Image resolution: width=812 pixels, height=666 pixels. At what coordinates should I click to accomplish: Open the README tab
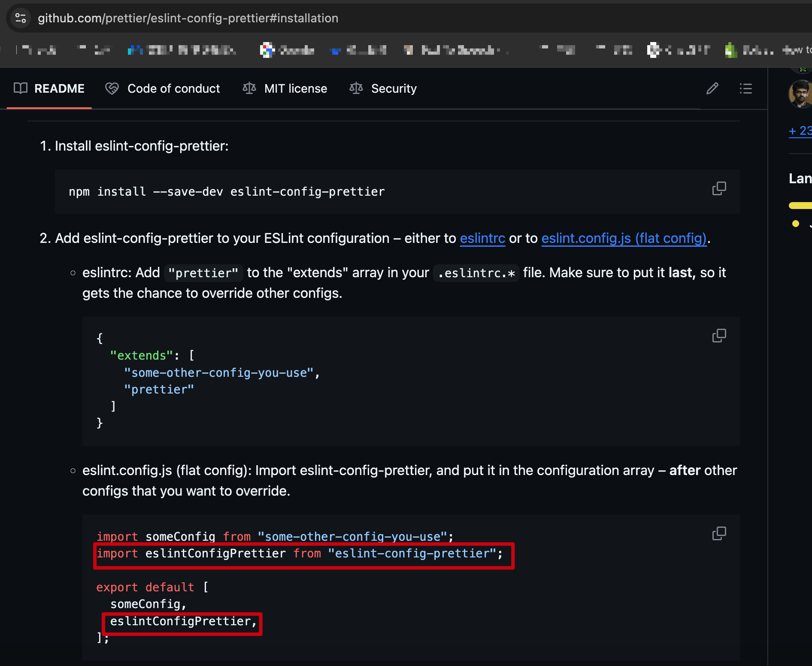(x=49, y=88)
